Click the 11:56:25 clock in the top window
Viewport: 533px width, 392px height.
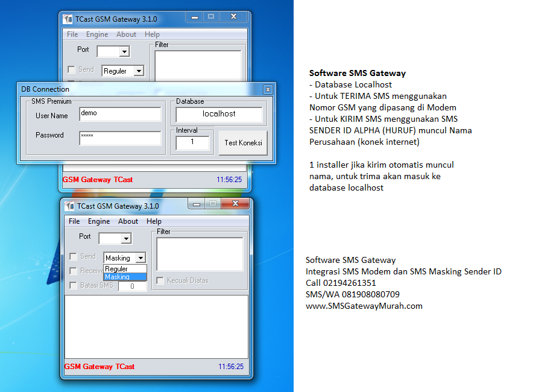230,180
